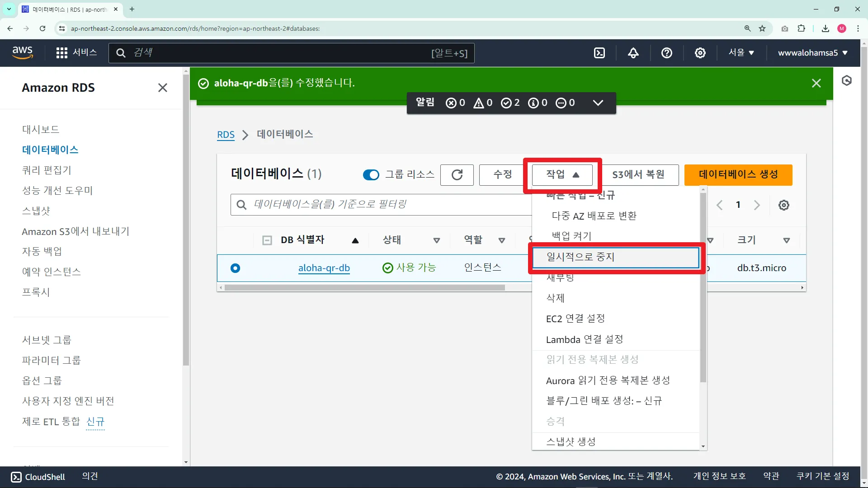Open the notifications bell icon
The height and width of the screenshot is (488, 868).
(633, 53)
